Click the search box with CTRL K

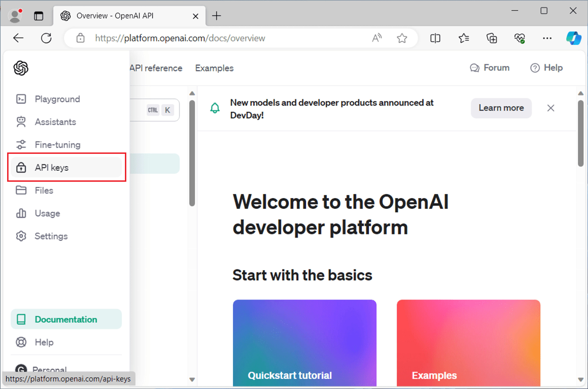click(155, 110)
